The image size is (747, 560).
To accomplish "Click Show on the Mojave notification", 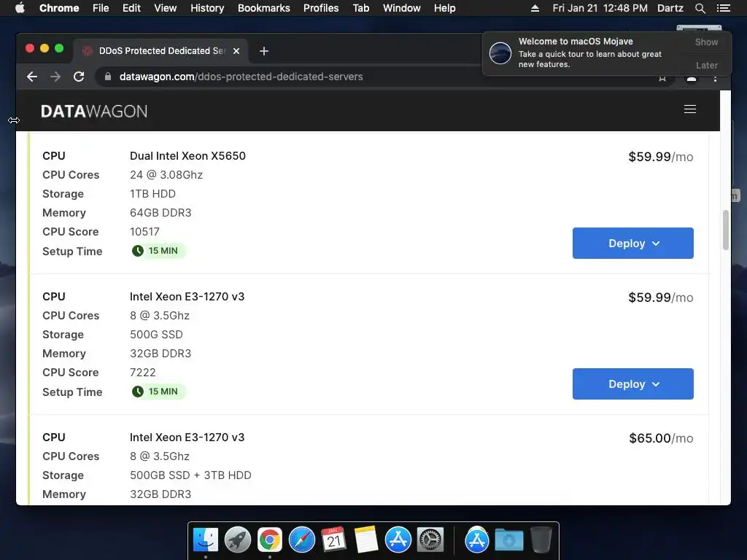I will click(706, 42).
